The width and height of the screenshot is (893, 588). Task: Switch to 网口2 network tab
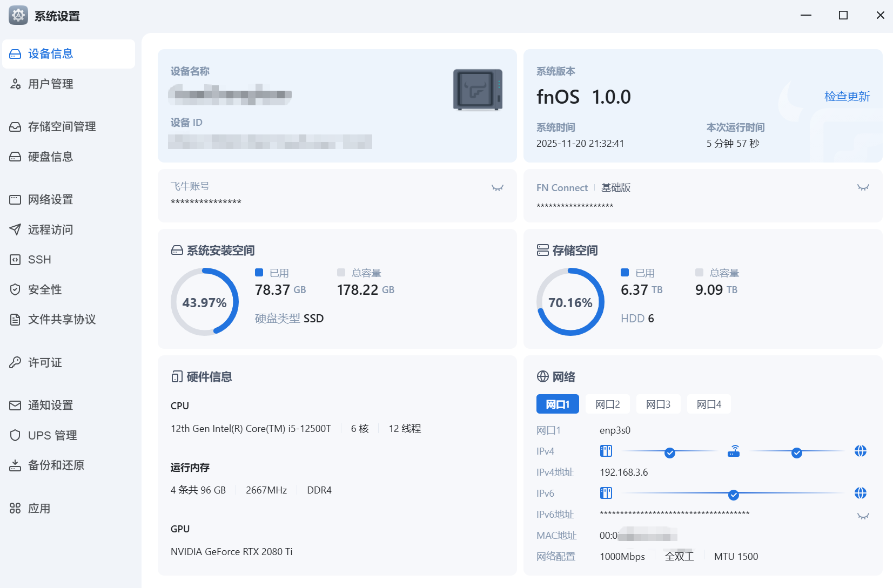[607, 404]
